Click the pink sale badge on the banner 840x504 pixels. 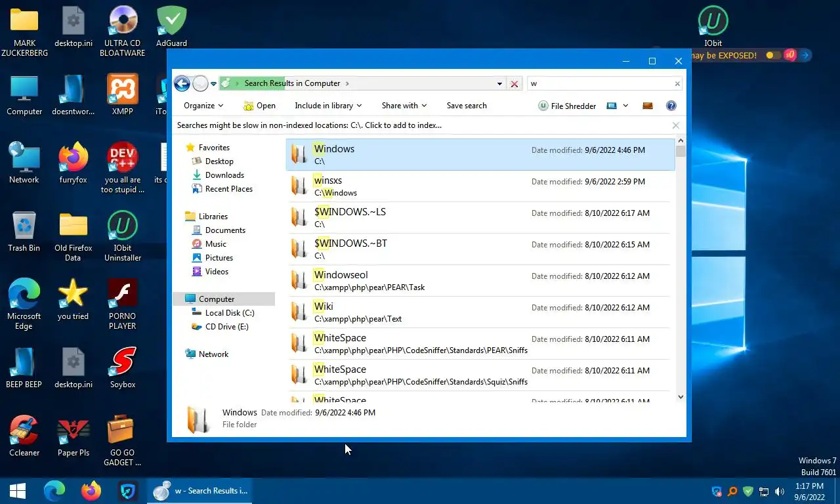tap(790, 55)
